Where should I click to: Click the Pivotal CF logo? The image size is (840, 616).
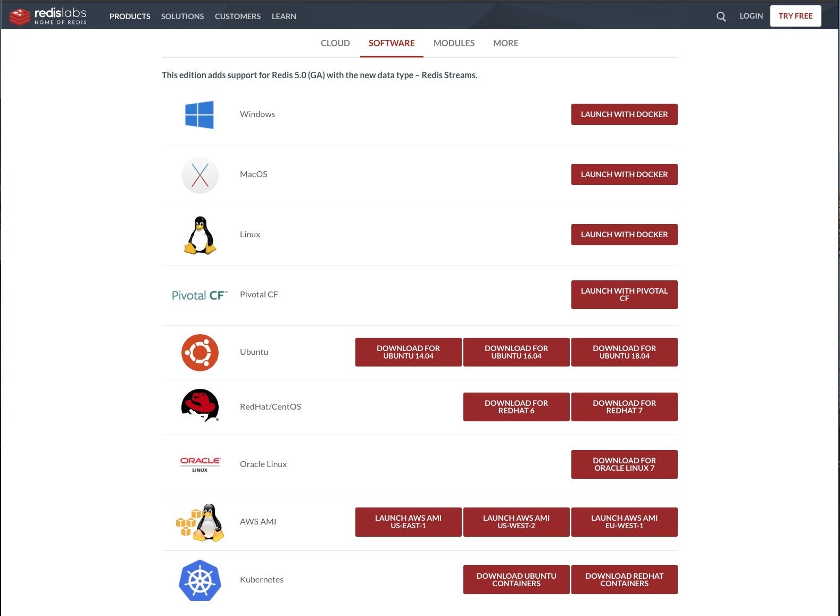point(199,295)
